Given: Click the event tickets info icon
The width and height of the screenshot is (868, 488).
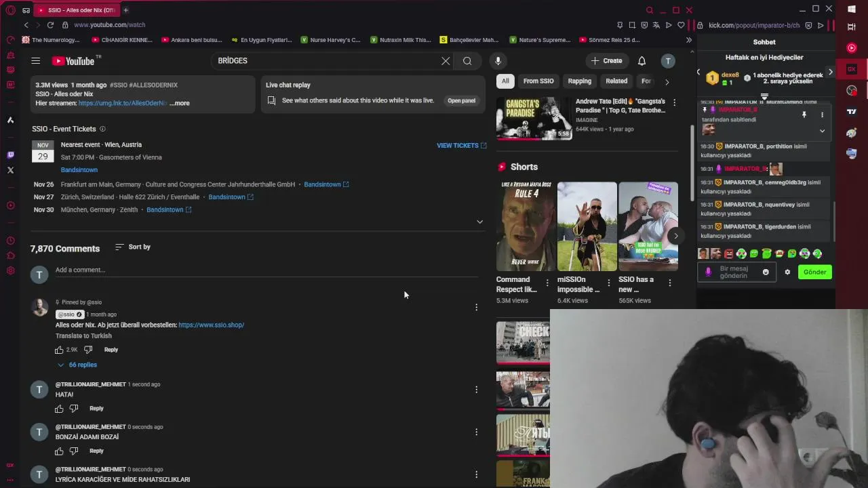Looking at the screenshot, I should coord(102,129).
